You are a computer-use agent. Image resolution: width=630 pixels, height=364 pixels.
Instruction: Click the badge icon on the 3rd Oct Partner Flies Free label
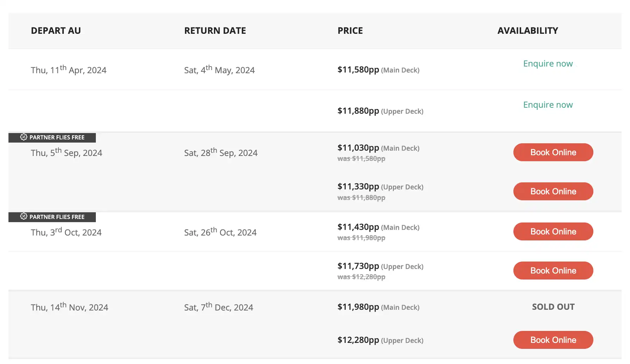pos(24,216)
